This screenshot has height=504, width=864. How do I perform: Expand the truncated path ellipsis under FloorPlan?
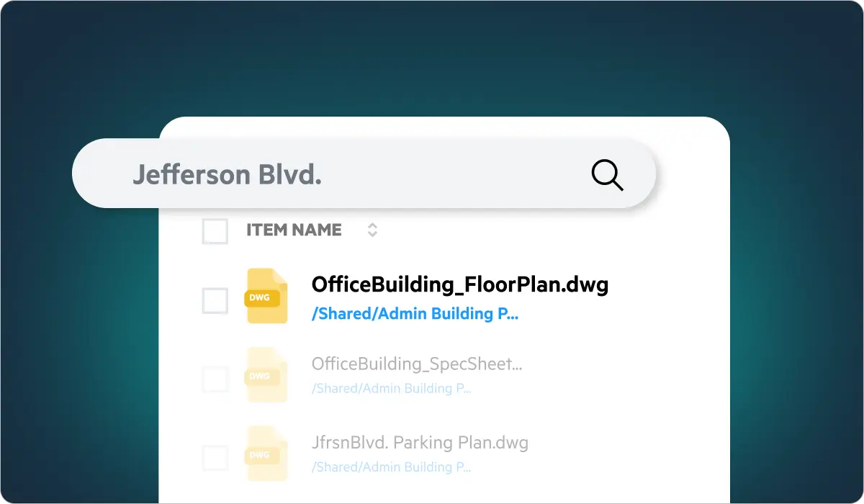(513, 315)
